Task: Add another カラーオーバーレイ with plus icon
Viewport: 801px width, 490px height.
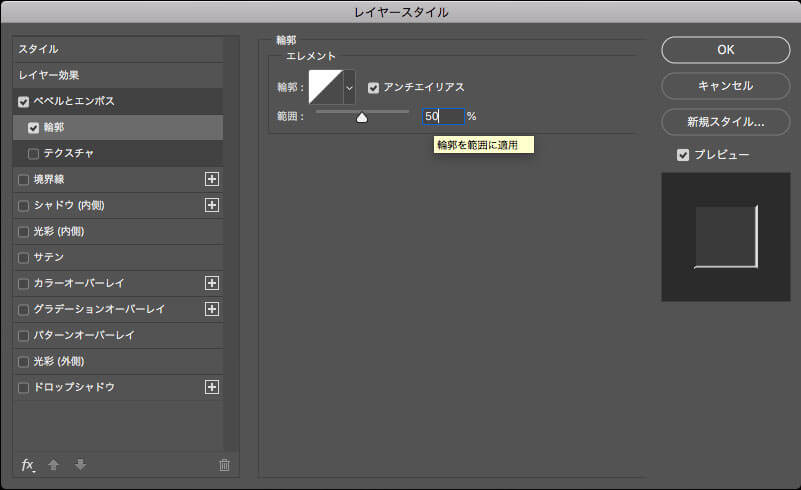Action: pos(212,283)
